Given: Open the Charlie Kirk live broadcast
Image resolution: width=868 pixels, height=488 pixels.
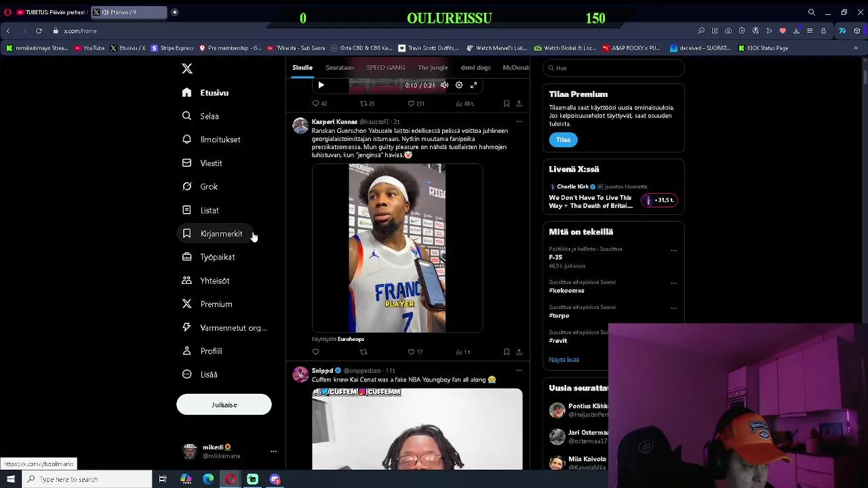Looking at the screenshot, I should [613, 196].
